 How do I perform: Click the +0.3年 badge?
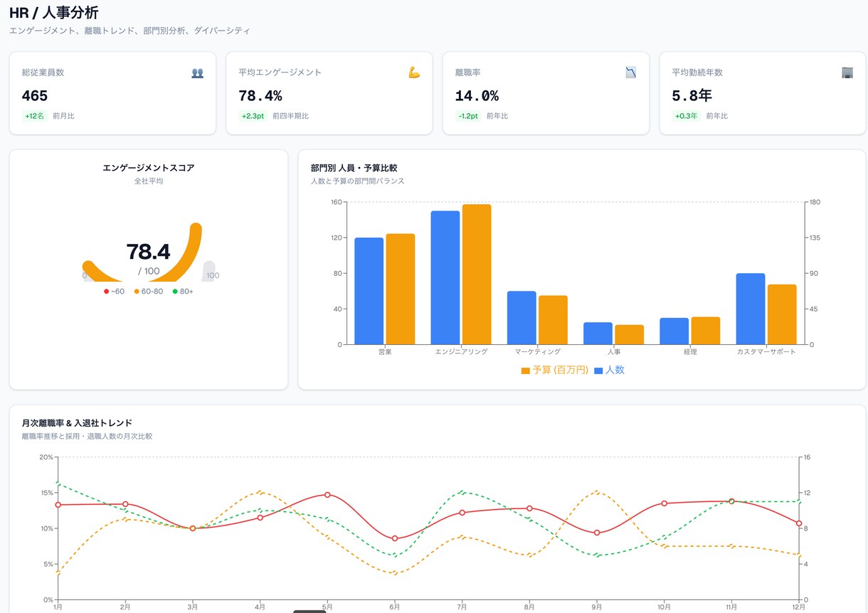(x=686, y=116)
